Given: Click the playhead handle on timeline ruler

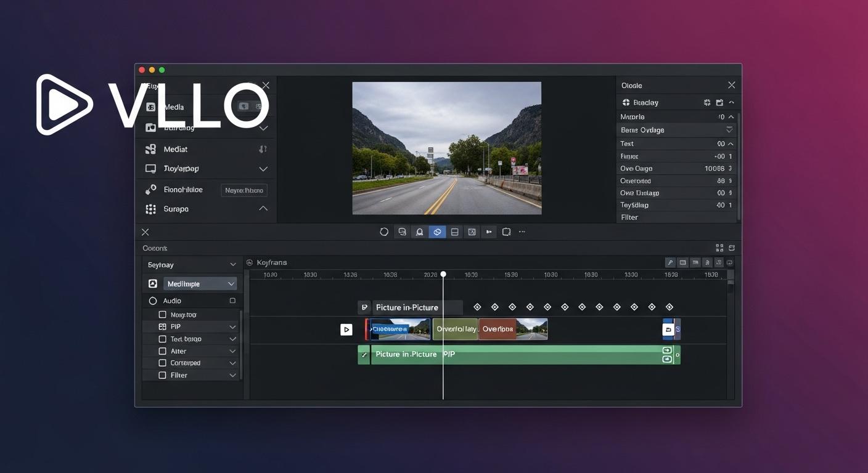Looking at the screenshot, I should pos(443,274).
